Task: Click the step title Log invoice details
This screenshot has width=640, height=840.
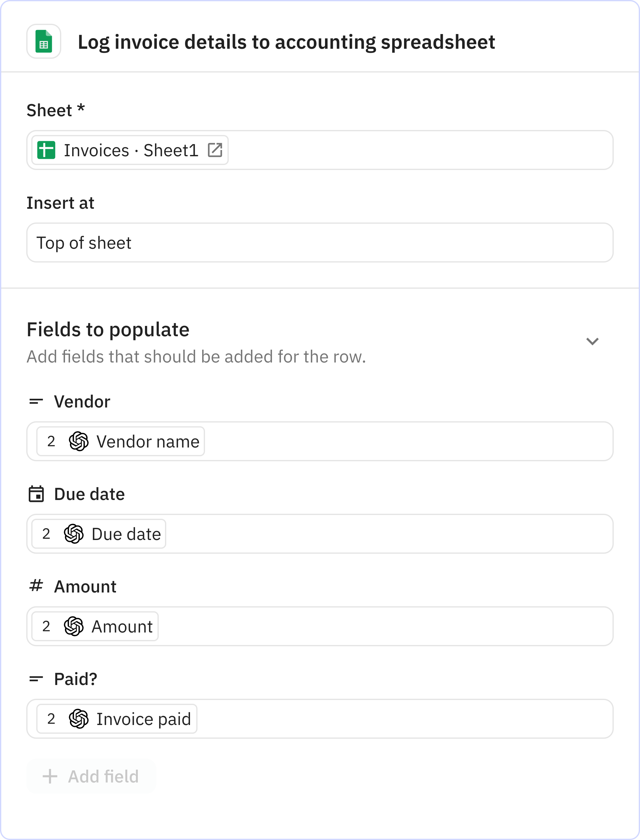Action: [x=286, y=42]
